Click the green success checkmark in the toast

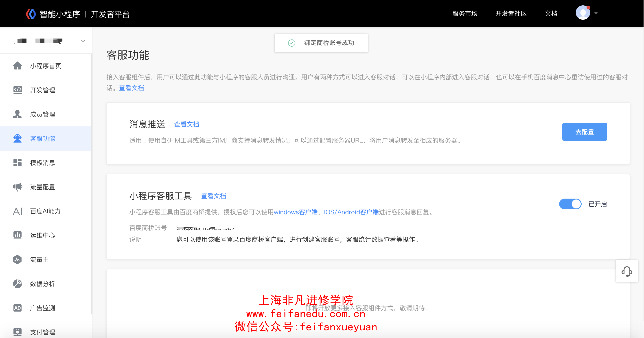[291, 43]
